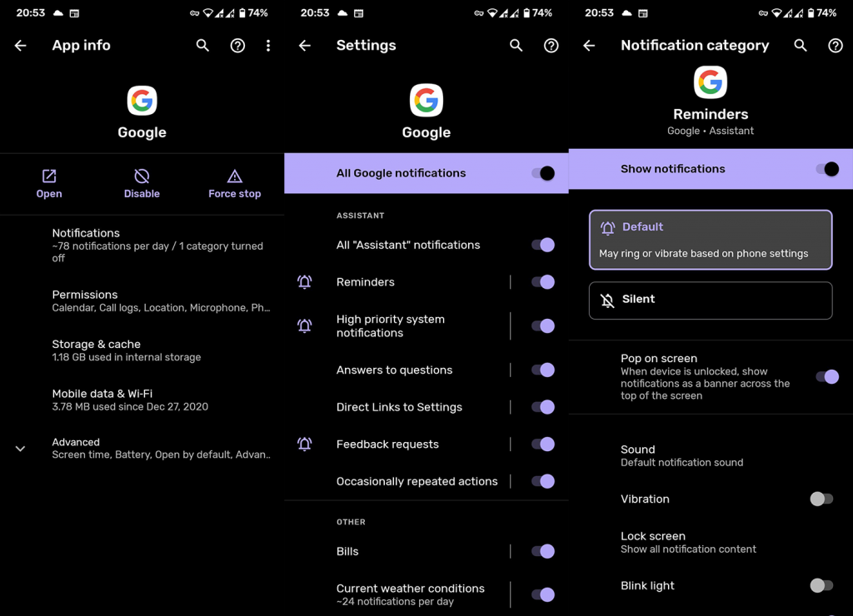
Task: Go back from the Settings notifications screen
Action: tap(305, 46)
